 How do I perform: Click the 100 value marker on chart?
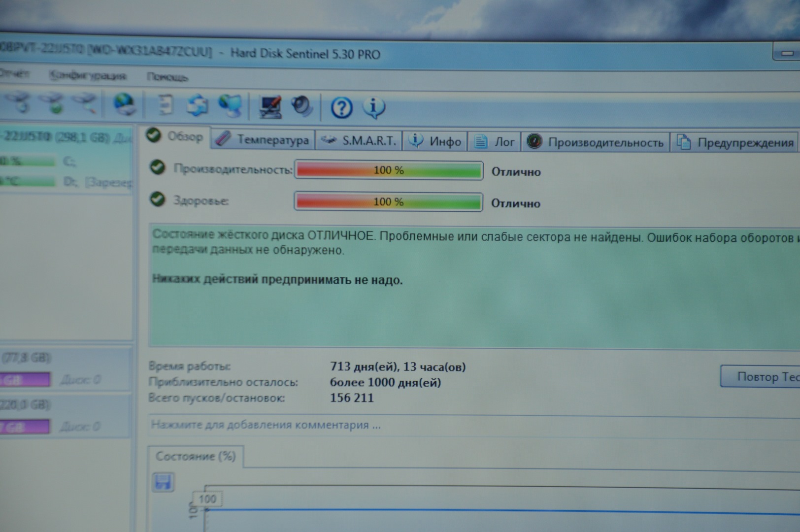point(207,499)
